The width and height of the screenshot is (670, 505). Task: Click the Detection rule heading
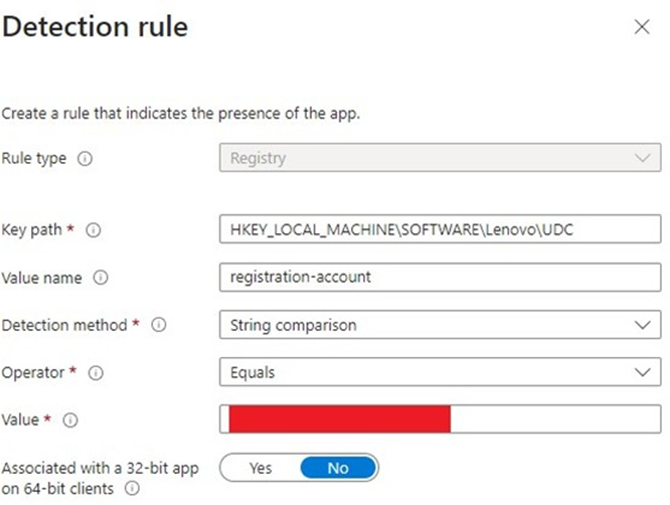[x=95, y=27]
